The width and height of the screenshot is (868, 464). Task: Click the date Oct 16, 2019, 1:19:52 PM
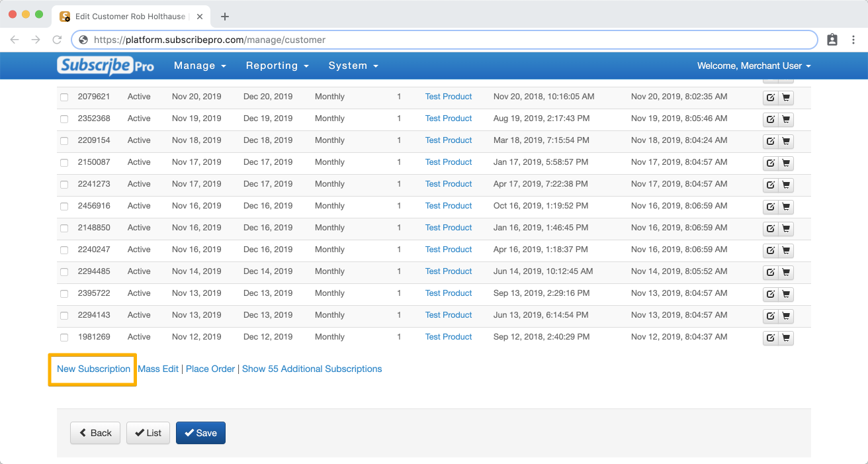tap(541, 206)
